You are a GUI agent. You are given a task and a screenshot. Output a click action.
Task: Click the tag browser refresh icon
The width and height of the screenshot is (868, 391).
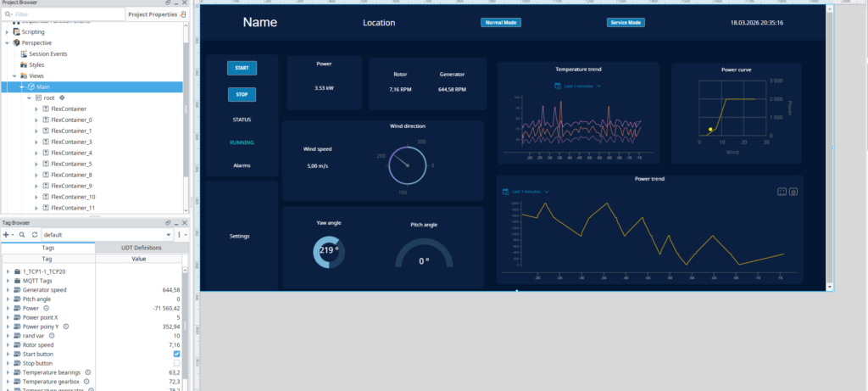34,234
